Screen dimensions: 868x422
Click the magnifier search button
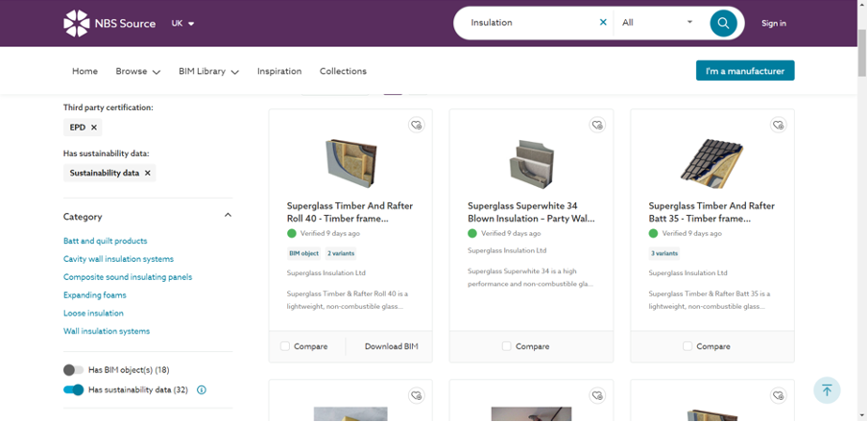click(723, 23)
